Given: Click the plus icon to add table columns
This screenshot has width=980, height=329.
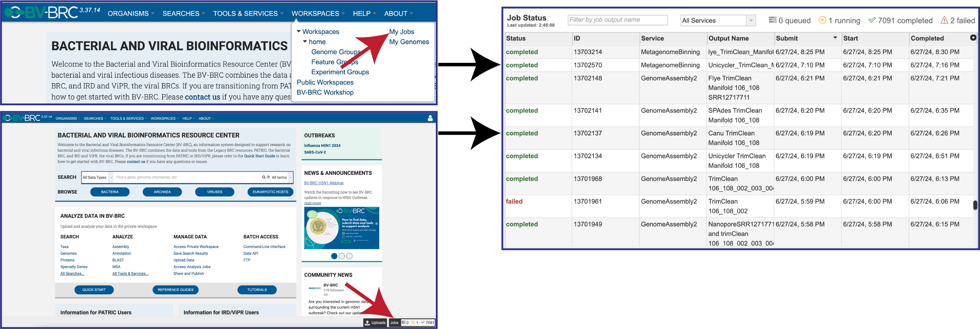Looking at the screenshot, I should [973, 38].
